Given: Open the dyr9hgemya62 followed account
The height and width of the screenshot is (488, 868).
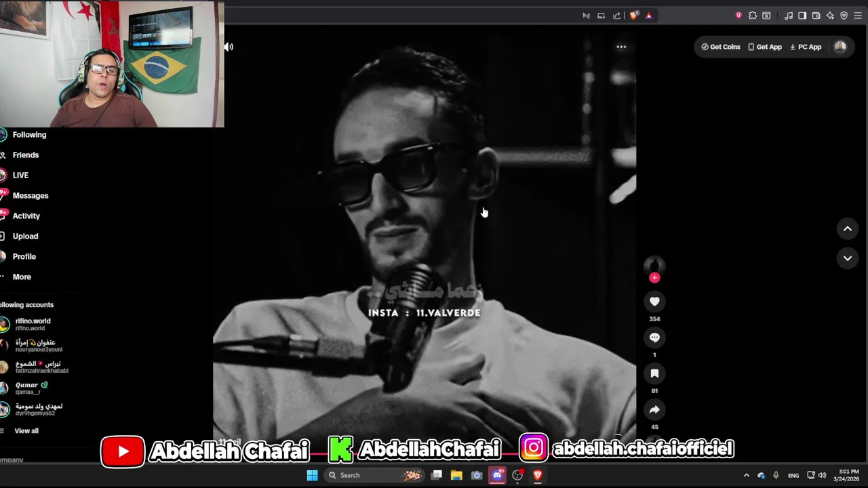Looking at the screenshot, I should (x=32, y=409).
